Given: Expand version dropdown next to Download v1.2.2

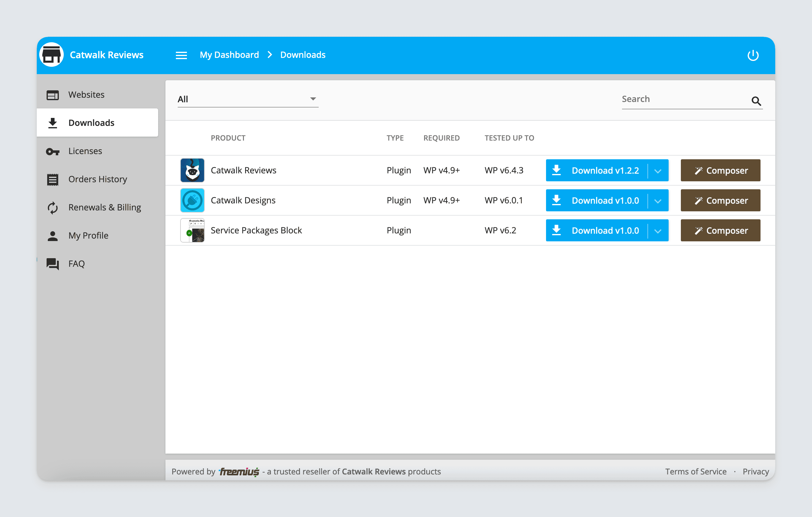Looking at the screenshot, I should click(658, 171).
